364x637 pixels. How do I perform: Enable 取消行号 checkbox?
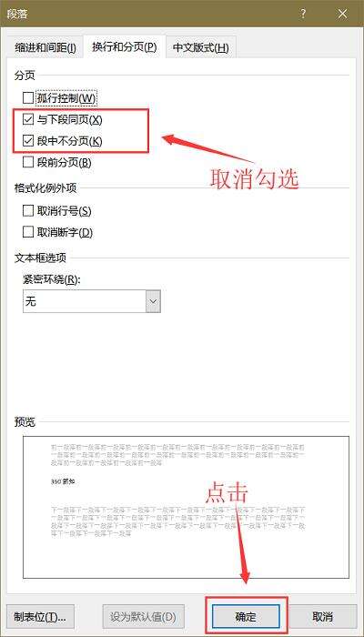[28, 211]
